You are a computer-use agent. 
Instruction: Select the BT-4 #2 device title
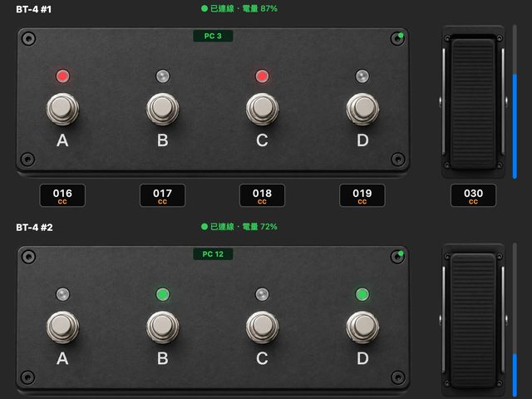(34, 227)
